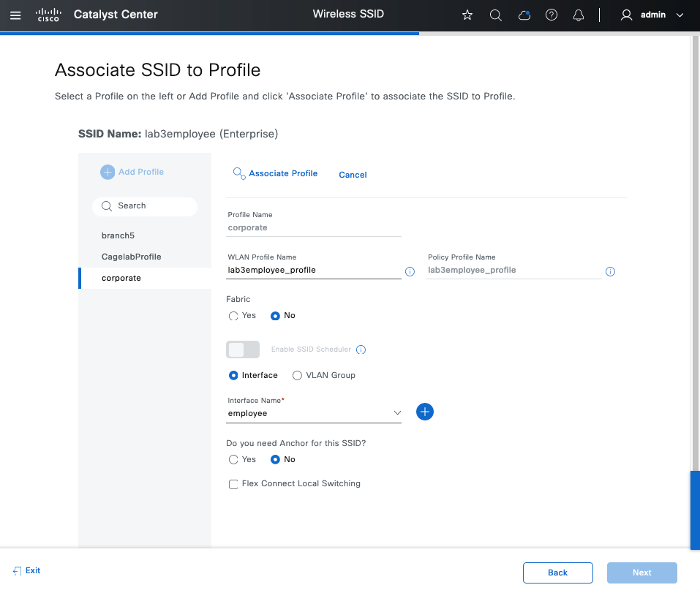Open the admin user dropdown
Screen dimensions: 700x593
[652, 15]
